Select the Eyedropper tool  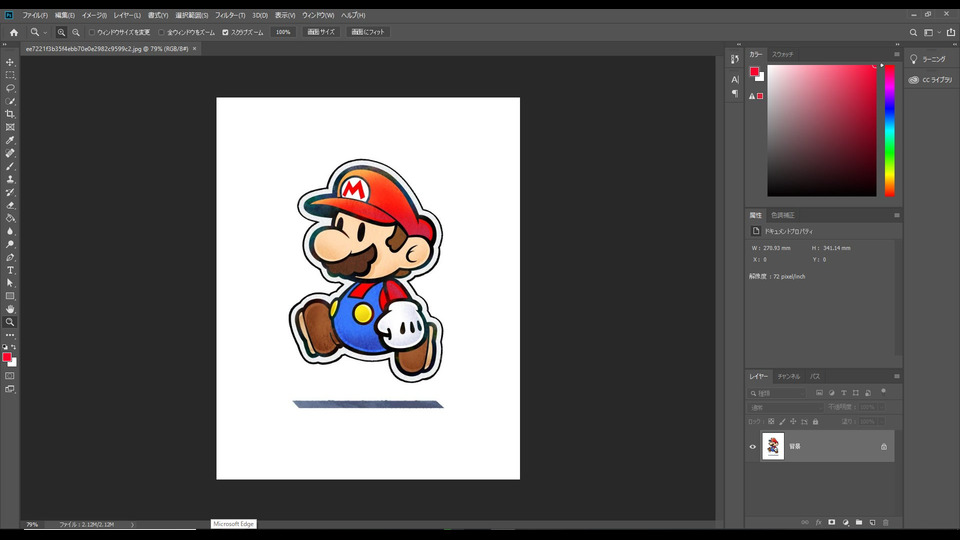pyautogui.click(x=10, y=140)
